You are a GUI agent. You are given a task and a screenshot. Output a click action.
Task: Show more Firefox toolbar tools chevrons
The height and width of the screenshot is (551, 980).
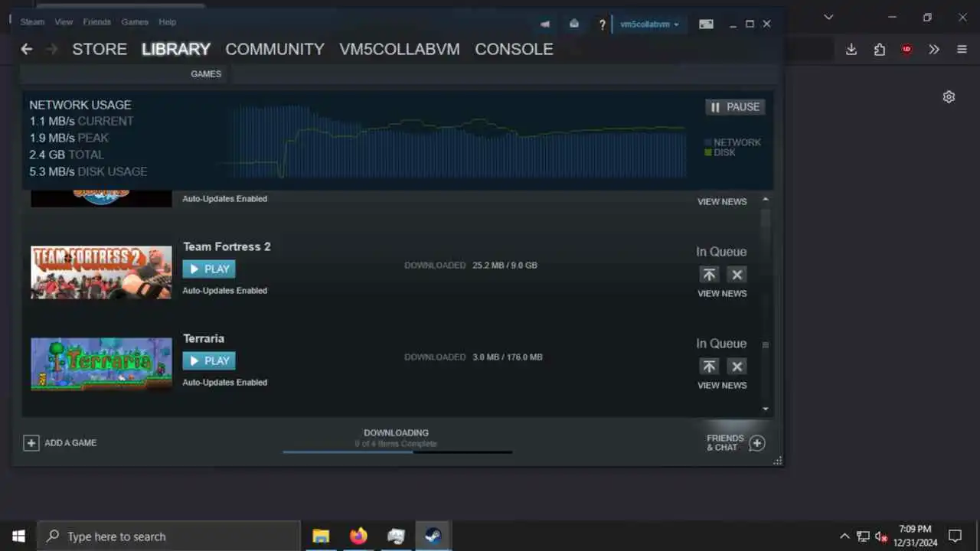[934, 49]
